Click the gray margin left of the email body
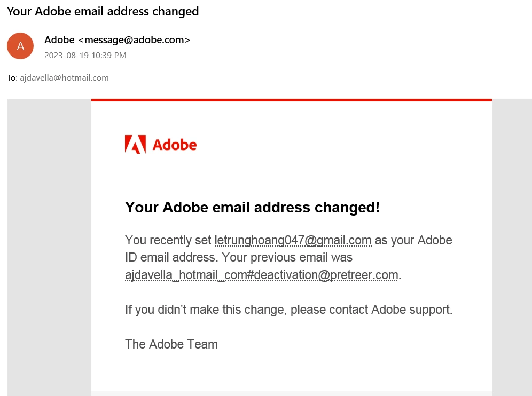This screenshot has height=396, width=532. tap(49, 248)
